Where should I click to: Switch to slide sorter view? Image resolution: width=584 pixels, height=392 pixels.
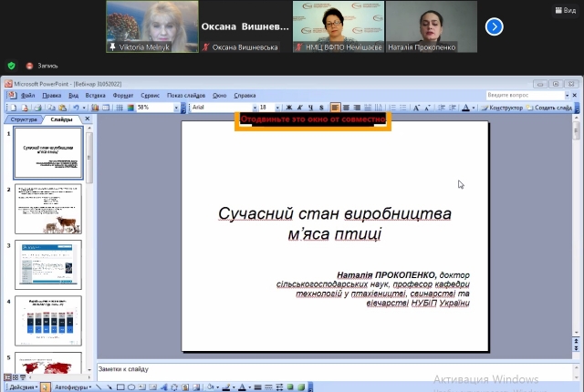tap(16, 377)
